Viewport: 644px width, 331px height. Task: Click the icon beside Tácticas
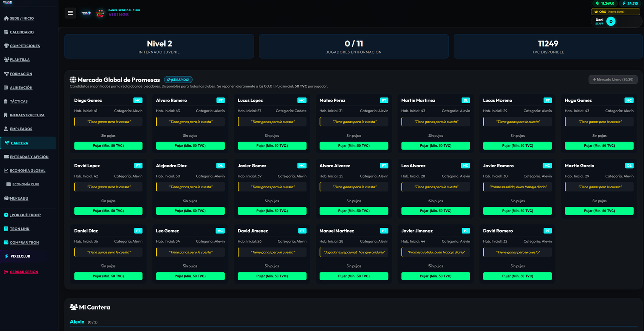coord(6,101)
